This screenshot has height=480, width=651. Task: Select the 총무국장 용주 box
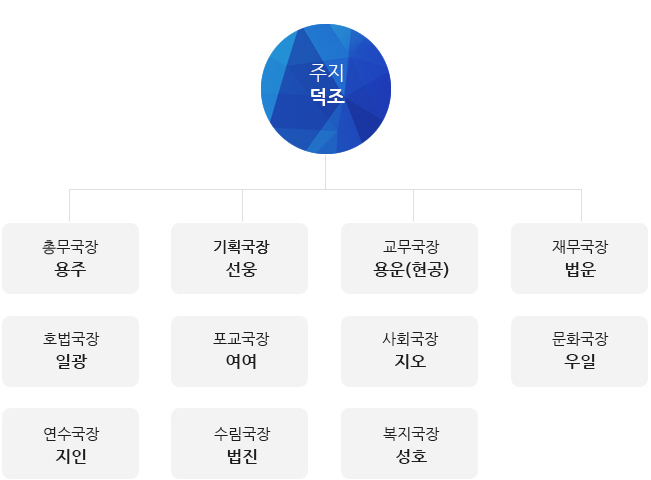(x=71, y=258)
